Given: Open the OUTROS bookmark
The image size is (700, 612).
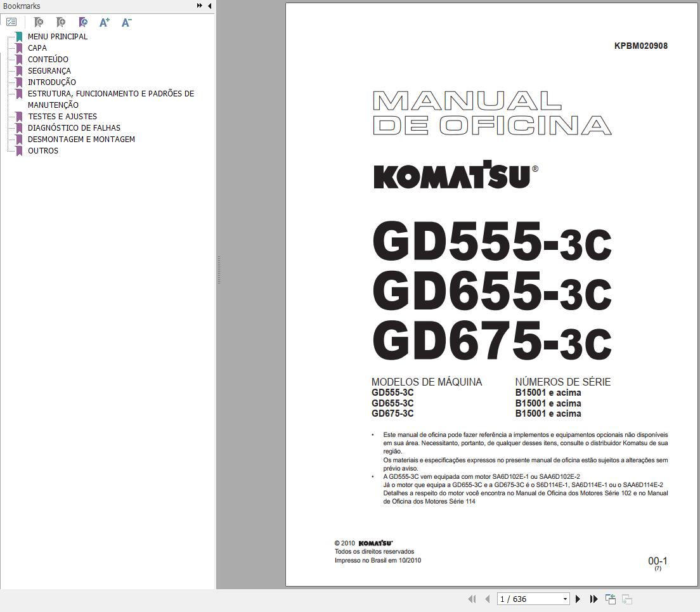Looking at the screenshot, I should (43, 150).
